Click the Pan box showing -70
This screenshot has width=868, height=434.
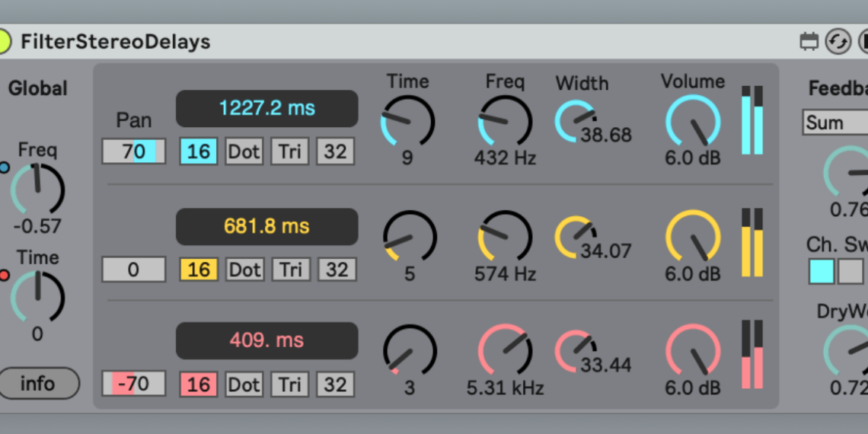click(134, 385)
